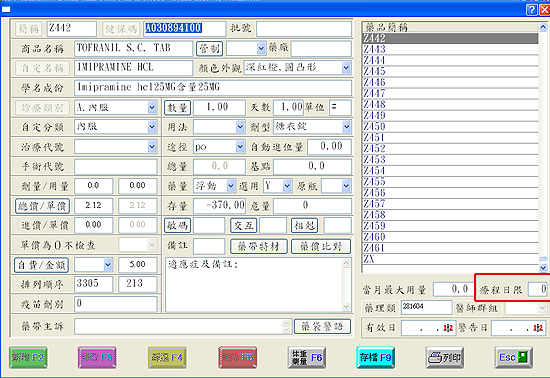Open the calendar icon beside 警告日
This screenshot has width=550, height=378.
(538, 328)
